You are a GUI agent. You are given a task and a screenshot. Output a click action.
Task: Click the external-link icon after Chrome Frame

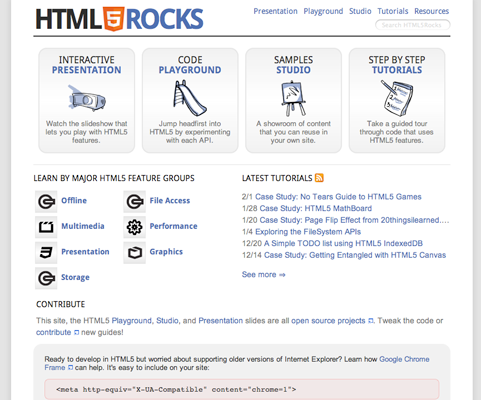click(70, 368)
